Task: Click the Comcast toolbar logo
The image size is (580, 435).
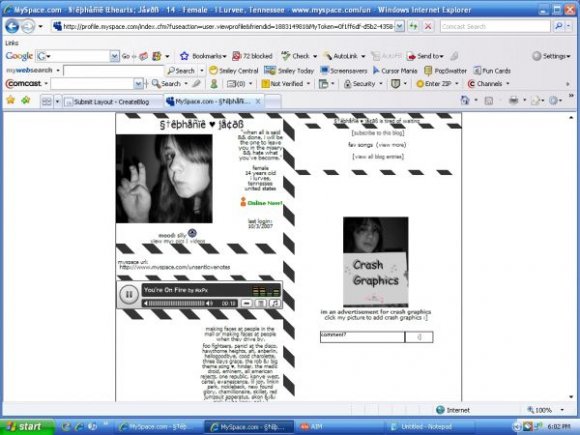Action: [23, 84]
